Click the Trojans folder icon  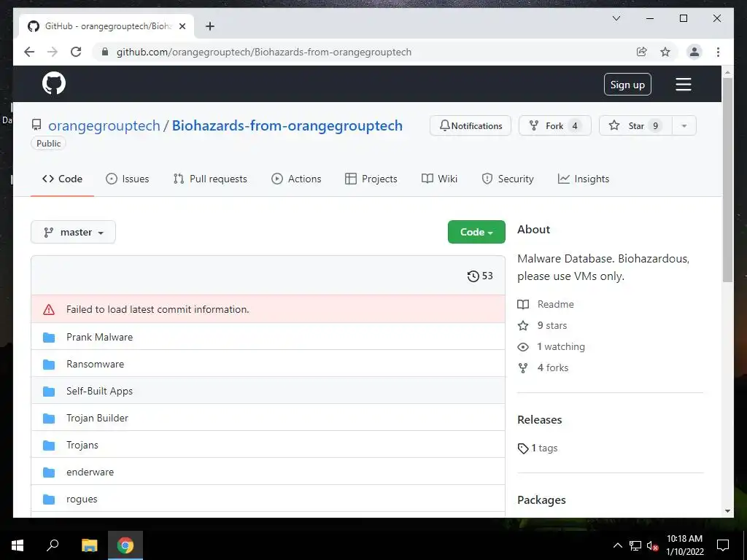tap(49, 446)
